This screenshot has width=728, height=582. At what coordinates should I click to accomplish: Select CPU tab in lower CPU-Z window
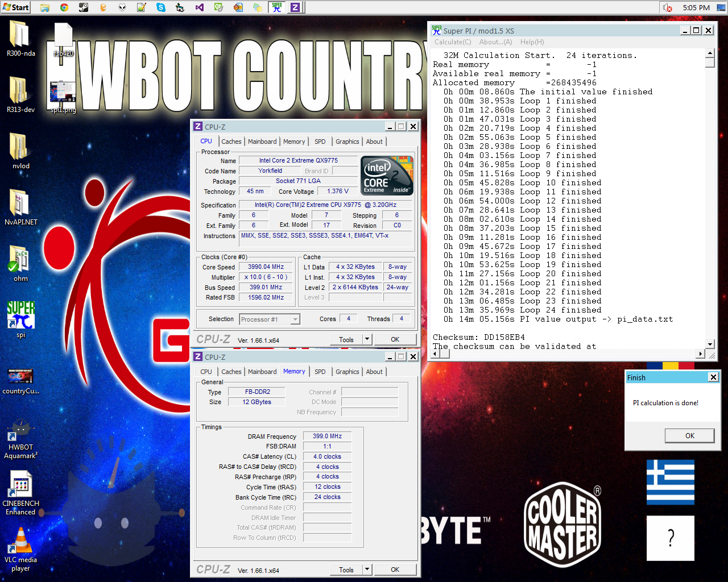pos(206,372)
